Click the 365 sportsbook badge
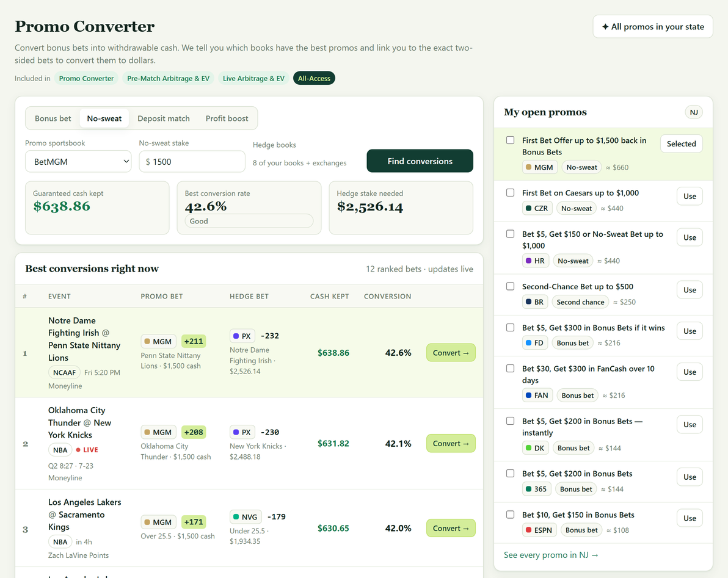The height and width of the screenshot is (578, 728). (536, 489)
